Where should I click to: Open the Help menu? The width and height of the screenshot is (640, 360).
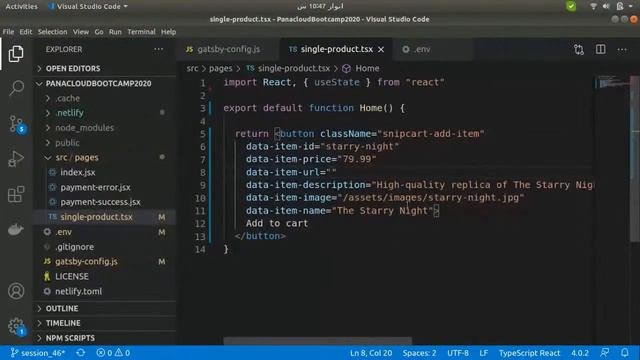168,32
